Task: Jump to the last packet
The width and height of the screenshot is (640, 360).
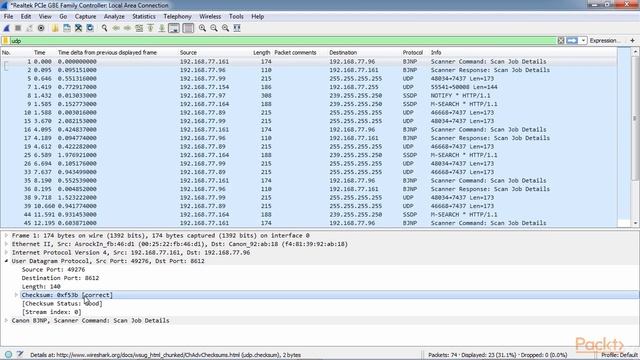Action: click(162, 28)
